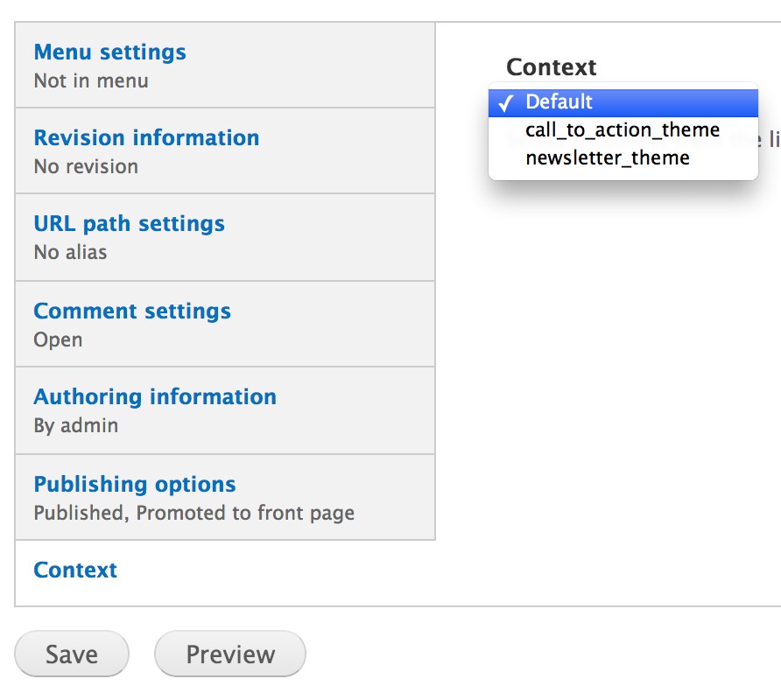The height and width of the screenshot is (700, 781).
Task: Save the content
Action: click(71, 654)
